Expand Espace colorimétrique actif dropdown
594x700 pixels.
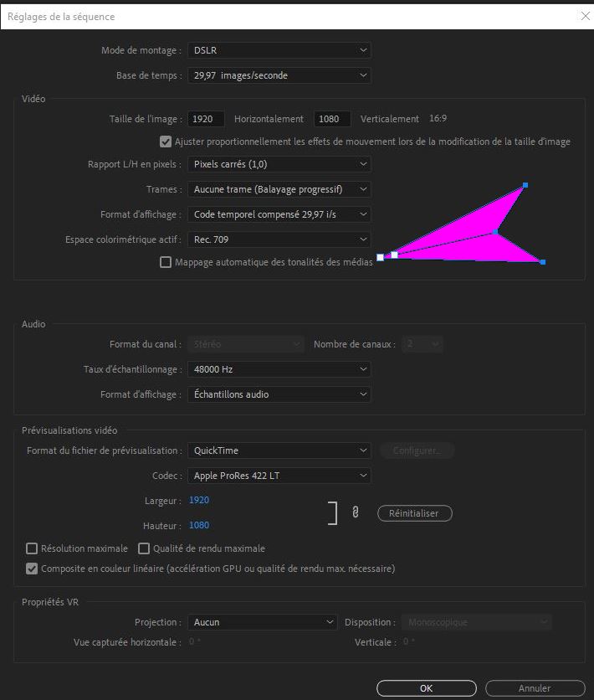[x=279, y=239]
